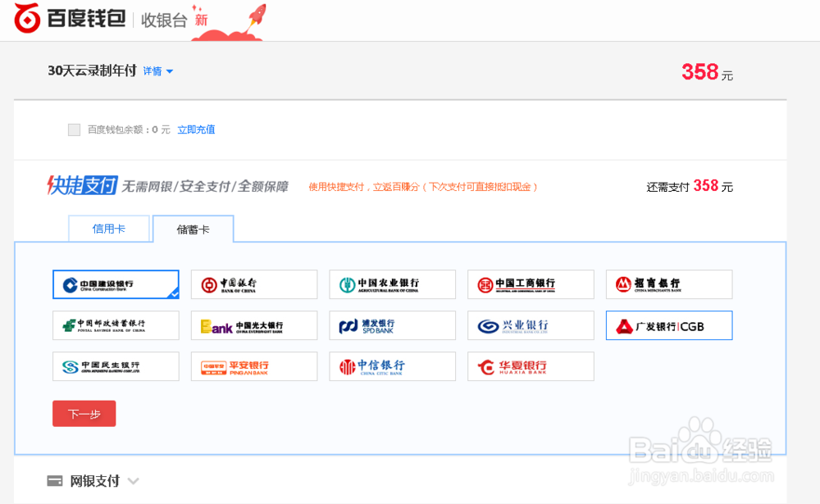Click the 还需支付 358 元 amount
The image size is (820, 504).
point(690,186)
